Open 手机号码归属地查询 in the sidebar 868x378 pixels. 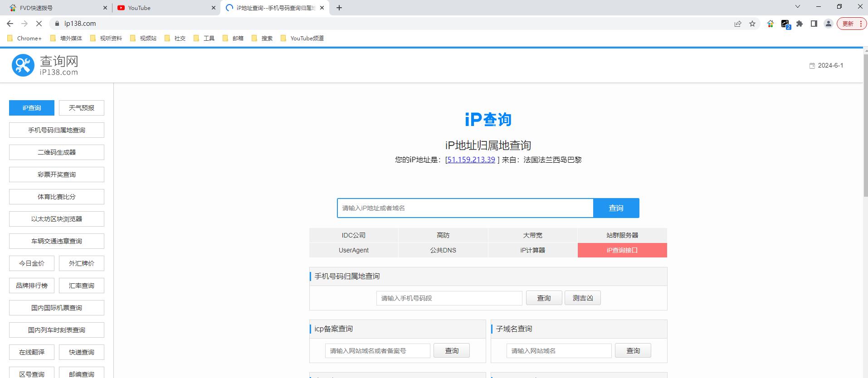(57, 130)
